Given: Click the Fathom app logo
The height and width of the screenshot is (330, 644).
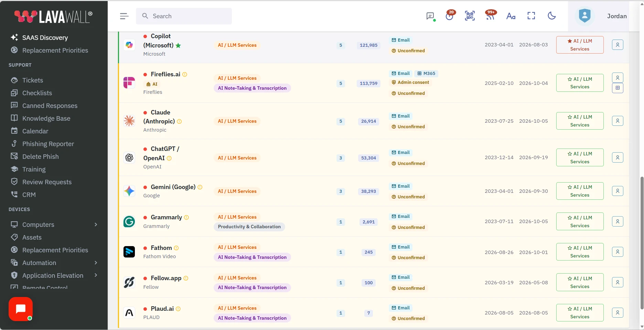Looking at the screenshot, I should point(129,252).
